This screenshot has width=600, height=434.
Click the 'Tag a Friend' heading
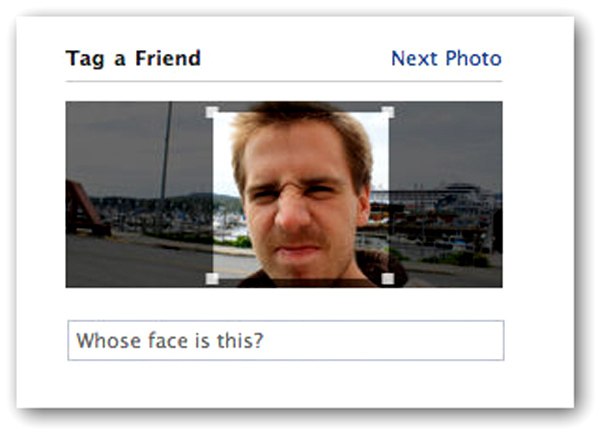click(x=133, y=58)
